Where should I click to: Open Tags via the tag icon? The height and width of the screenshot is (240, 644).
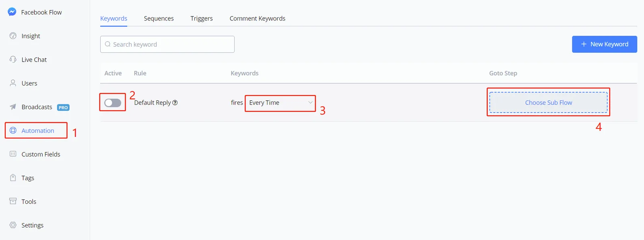[13, 178]
